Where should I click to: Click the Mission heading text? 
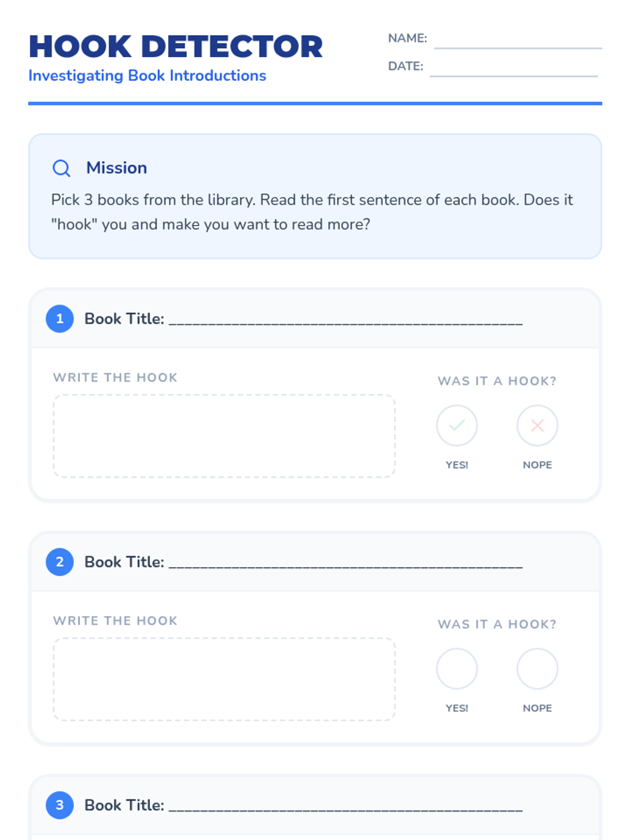point(117,168)
